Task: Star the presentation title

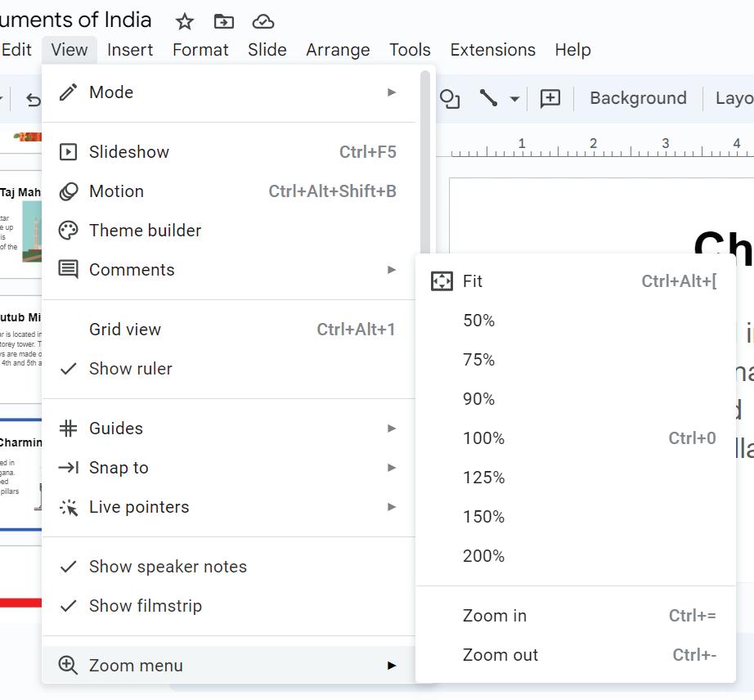Action: coord(185,21)
